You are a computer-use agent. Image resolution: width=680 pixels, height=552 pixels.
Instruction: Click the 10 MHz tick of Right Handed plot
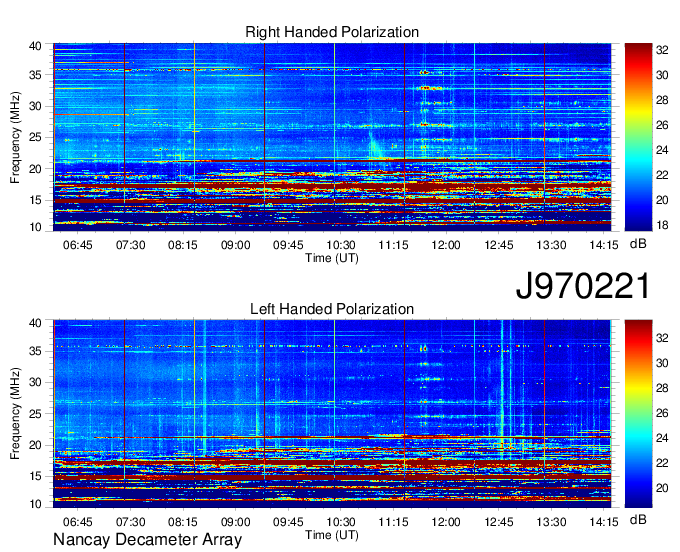click(35, 227)
